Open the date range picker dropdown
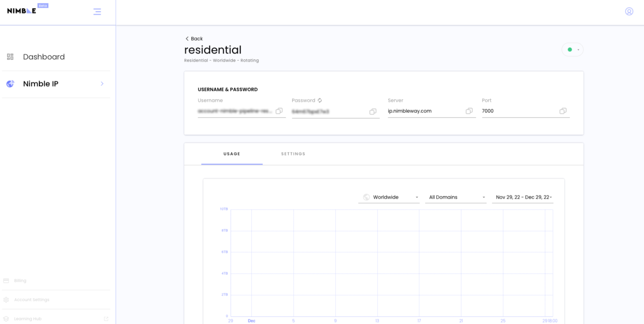This screenshot has height=324, width=644. (523, 197)
